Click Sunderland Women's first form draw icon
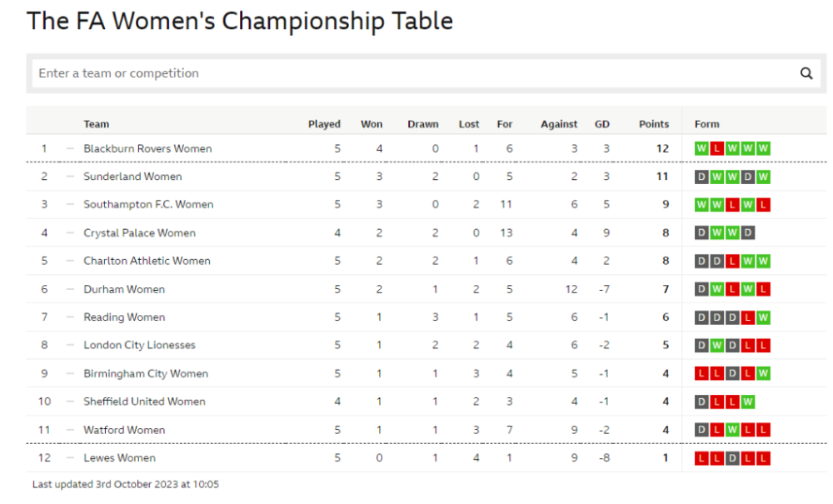This screenshot has width=833, height=504. (701, 177)
